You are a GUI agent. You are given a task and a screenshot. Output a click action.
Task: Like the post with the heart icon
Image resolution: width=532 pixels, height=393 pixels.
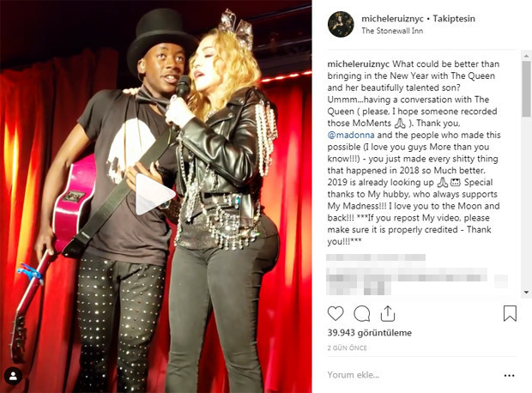(x=336, y=313)
